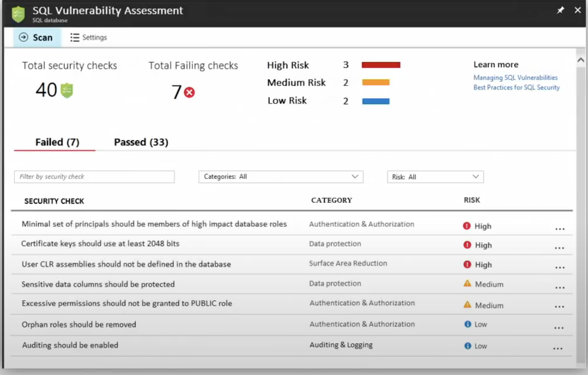Viewport: 588px width, 375px height.
Task: Click the Scan arrow icon
Action: coord(24,37)
